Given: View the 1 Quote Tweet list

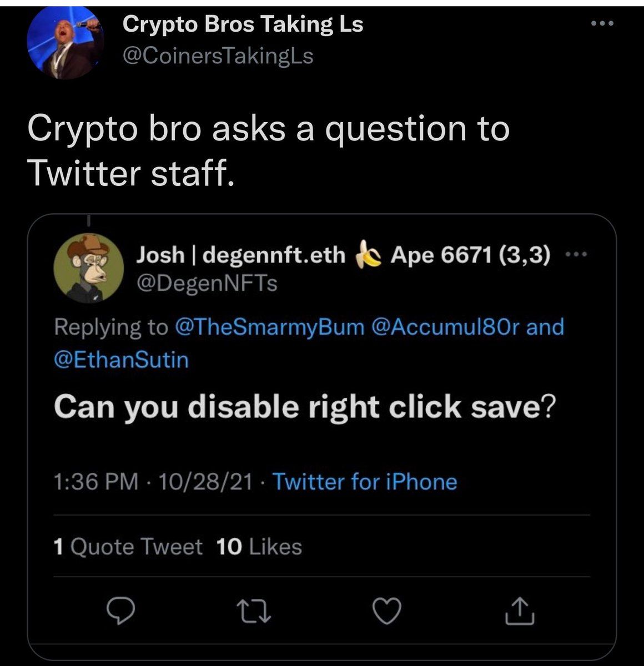Looking at the screenshot, I should click(x=128, y=547).
